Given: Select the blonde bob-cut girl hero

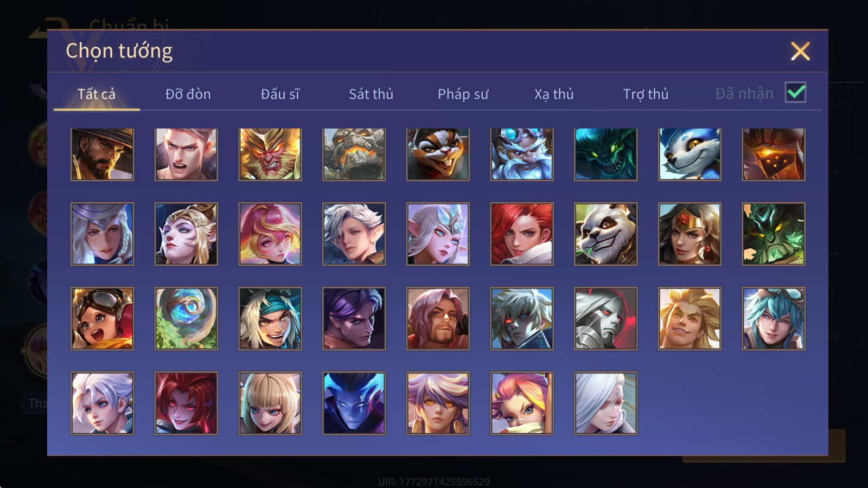Looking at the screenshot, I should point(270,403).
